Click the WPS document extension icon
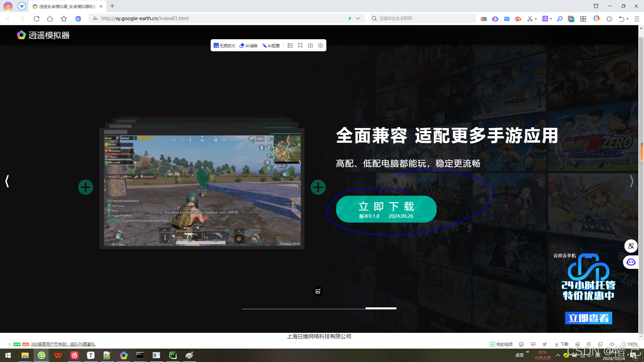Screen dimensions: 644x362 571,19
